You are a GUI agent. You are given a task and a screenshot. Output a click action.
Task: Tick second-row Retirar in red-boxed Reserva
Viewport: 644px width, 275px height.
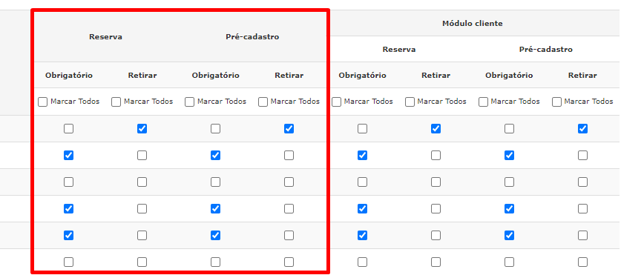(142, 155)
